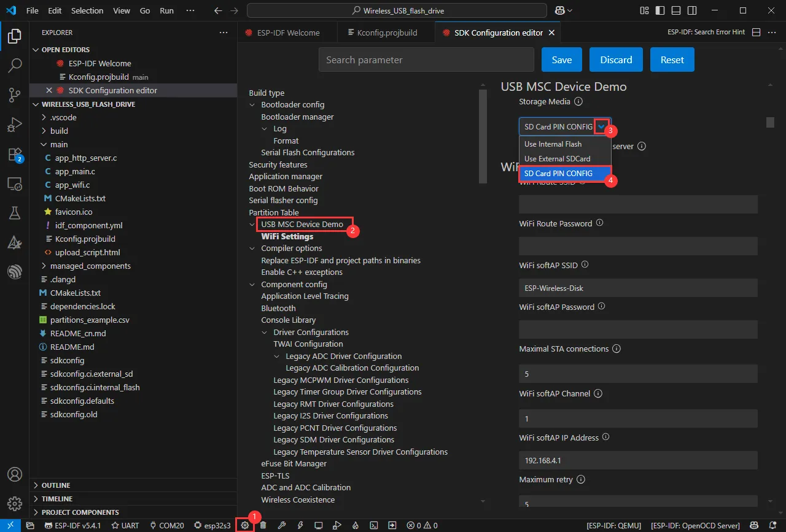Open Source Control view
The width and height of the screenshot is (786, 532).
[x=15, y=94]
